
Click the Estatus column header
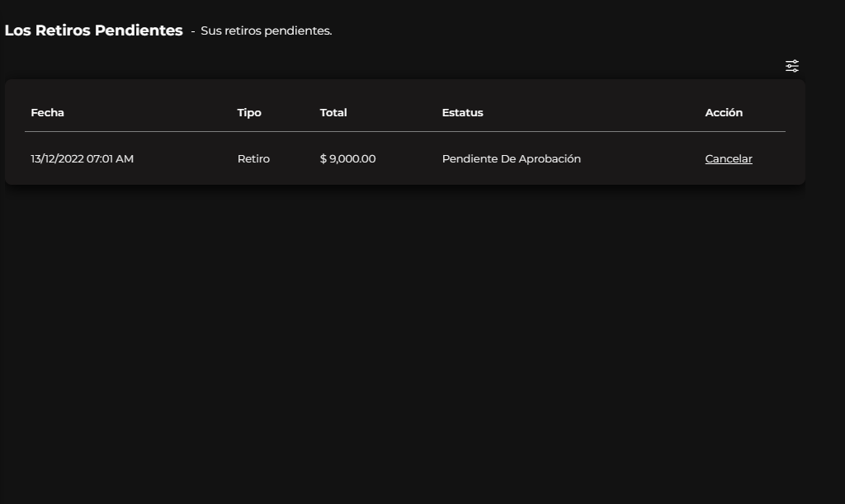(462, 113)
